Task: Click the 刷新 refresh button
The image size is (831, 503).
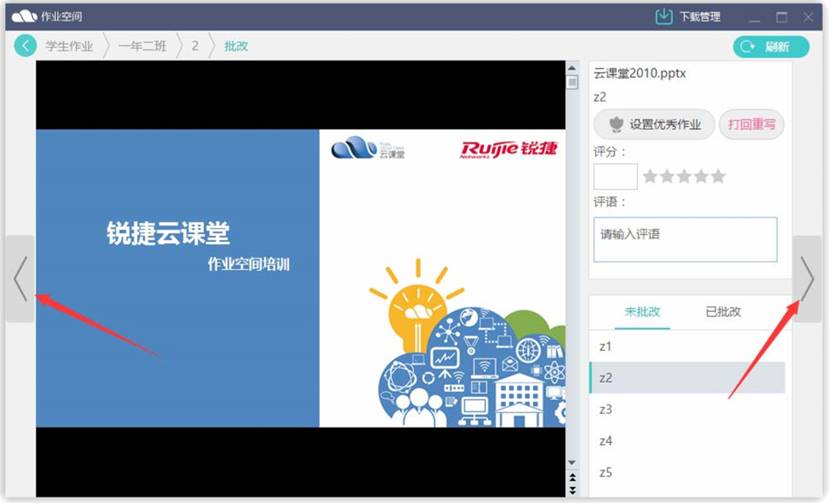Action: pos(771,47)
